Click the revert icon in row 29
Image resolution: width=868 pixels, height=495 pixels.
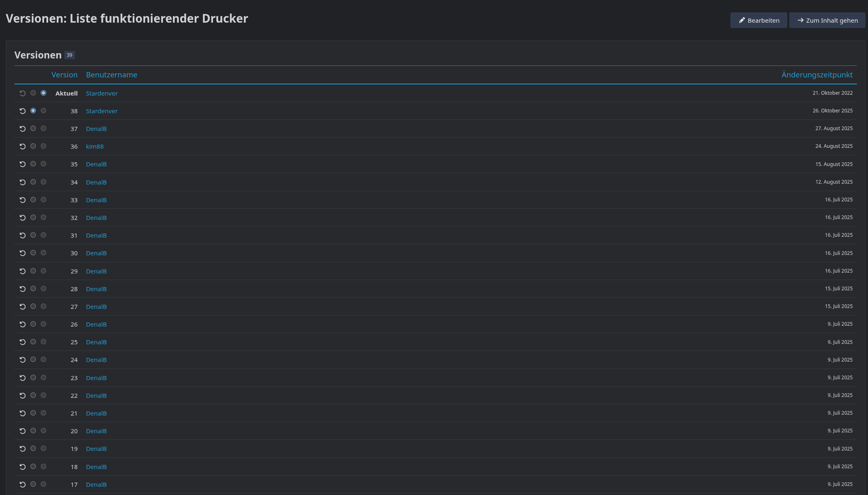click(23, 271)
